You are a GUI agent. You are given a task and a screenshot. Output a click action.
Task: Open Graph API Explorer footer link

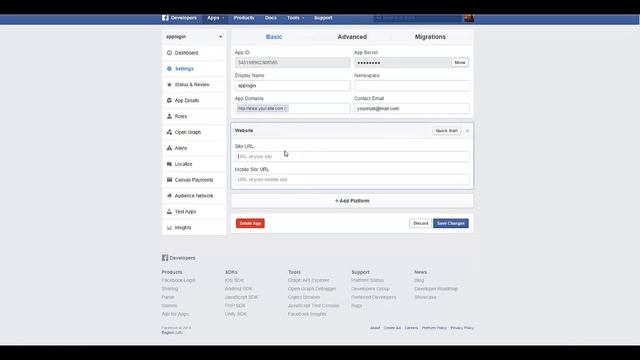point(308,280)
